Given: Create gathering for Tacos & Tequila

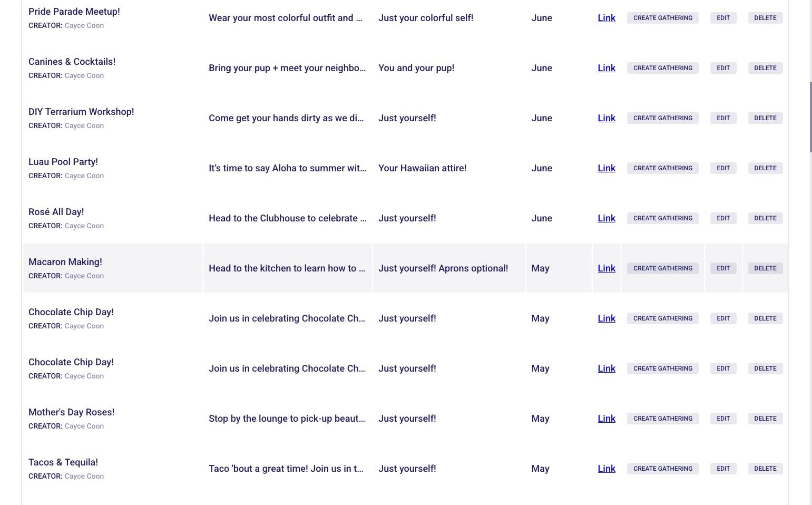Looking at the screenshot, I should coord(662,469).
